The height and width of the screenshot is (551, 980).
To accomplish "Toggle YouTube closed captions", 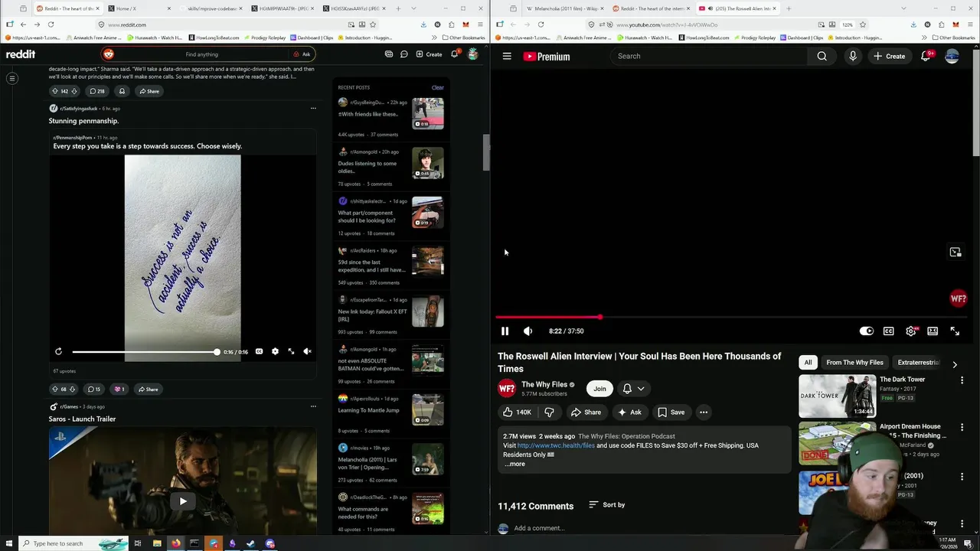I will coord(888,331).
